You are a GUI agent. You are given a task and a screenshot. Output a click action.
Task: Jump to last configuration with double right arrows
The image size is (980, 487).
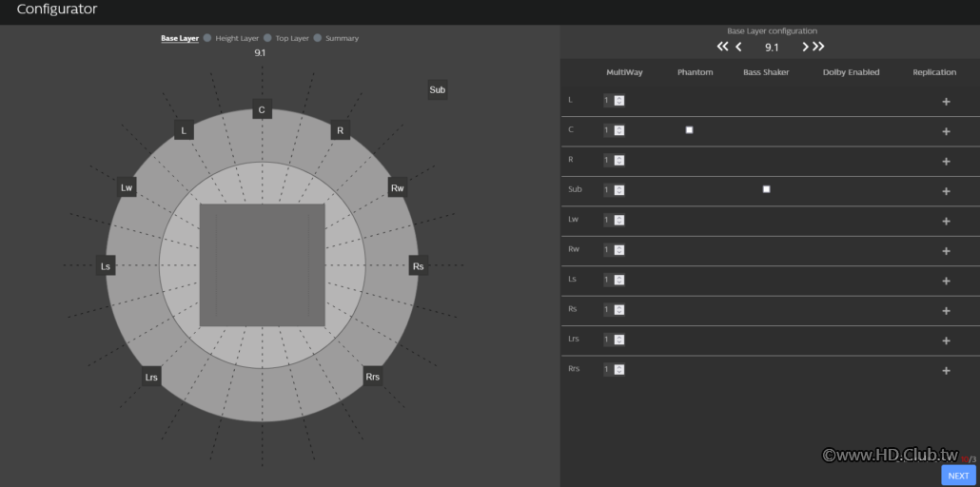click(x=818, y=47)
